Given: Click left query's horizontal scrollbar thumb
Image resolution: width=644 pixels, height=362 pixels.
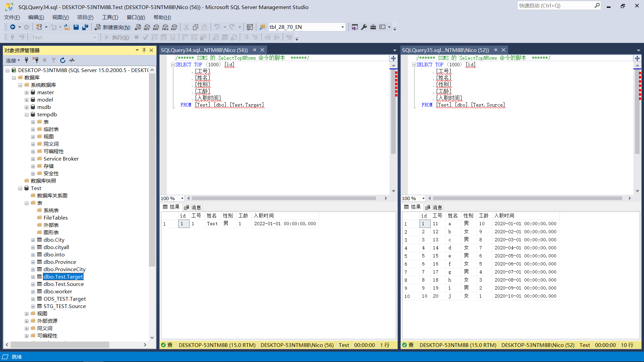Looking at the screenshot, I should (x=283, y=198).
